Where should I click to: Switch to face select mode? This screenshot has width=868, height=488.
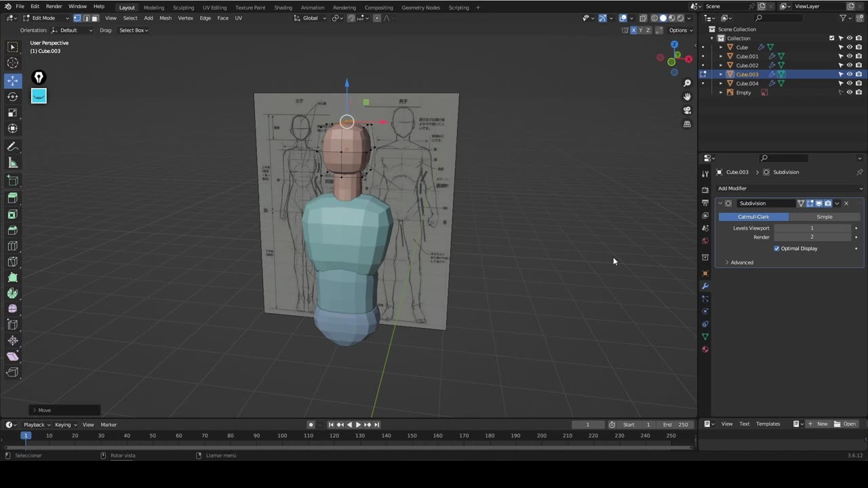pyautogui.click(x=95, y=18)
